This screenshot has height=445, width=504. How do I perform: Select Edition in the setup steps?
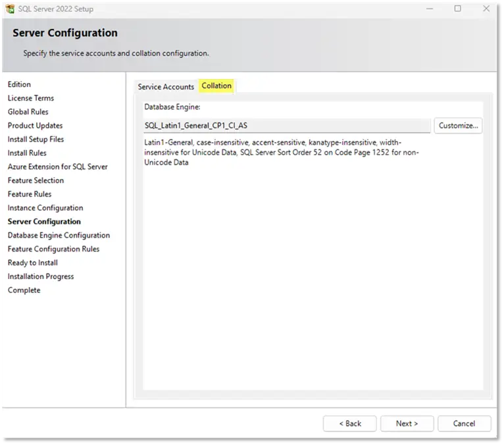[x=19, y=84]
